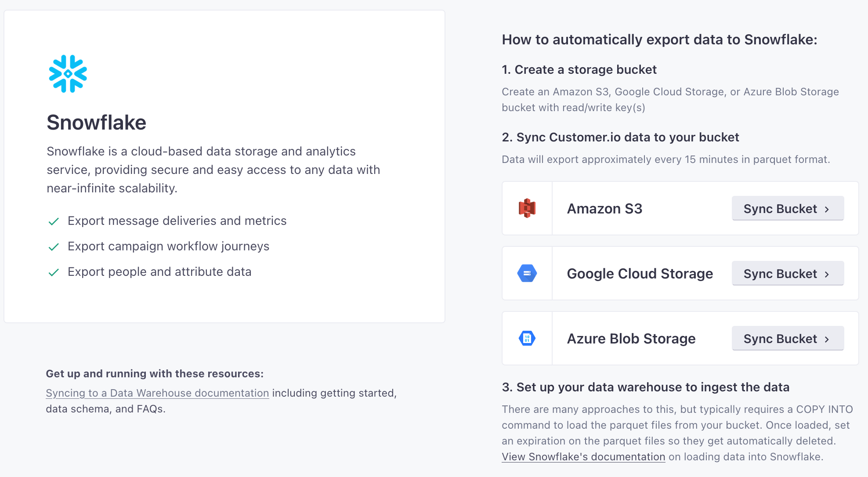Click the Snowflake logo icon
This screenshot has height=477, width=868.
[68, 74]
